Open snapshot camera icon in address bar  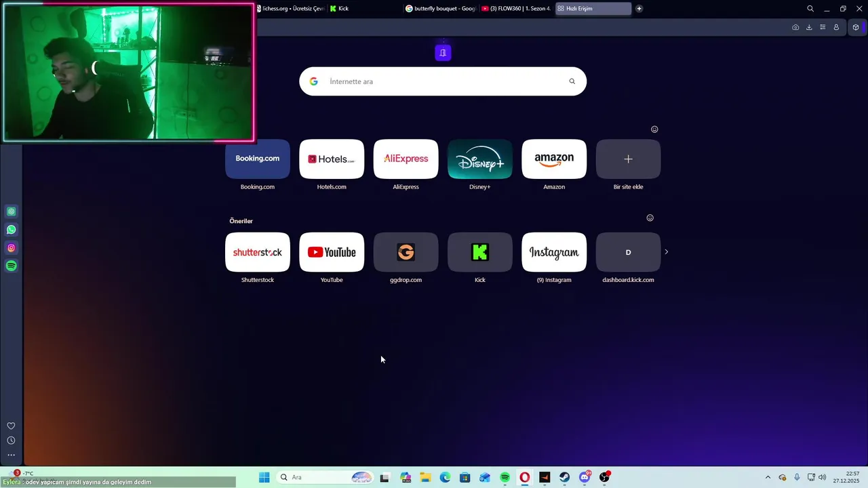(795, 27)
